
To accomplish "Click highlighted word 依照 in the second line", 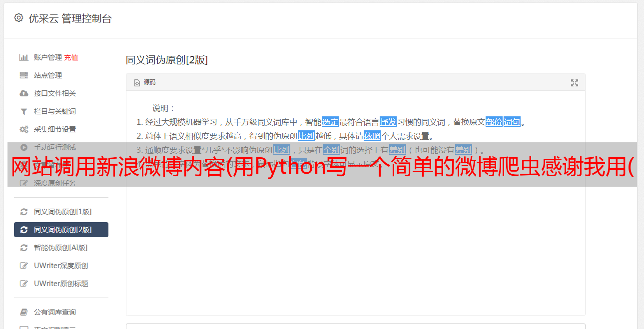I will point(372,136).
